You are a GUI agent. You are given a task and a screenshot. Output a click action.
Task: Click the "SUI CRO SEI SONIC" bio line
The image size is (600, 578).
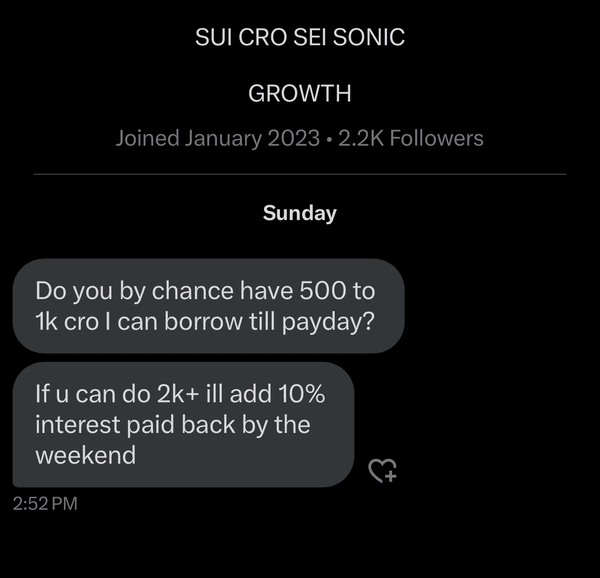pos(300,38)
